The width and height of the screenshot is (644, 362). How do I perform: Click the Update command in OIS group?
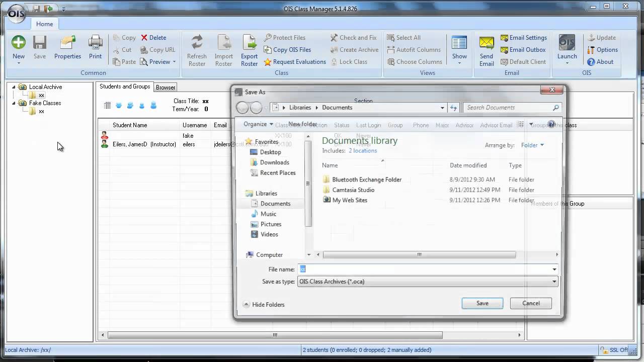coord(601,38)
